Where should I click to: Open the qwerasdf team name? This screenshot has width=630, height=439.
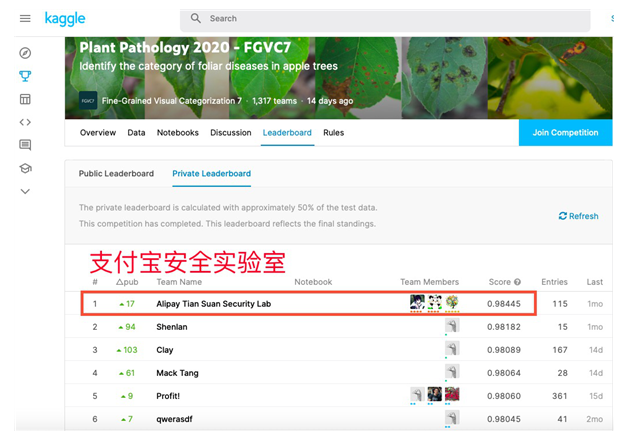click(x=174, y=419)
